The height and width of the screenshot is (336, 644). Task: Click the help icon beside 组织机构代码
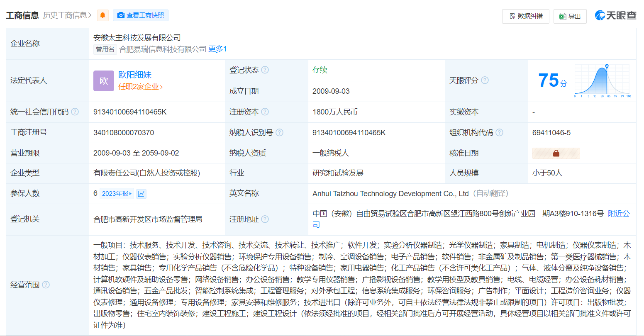point(499,133)
